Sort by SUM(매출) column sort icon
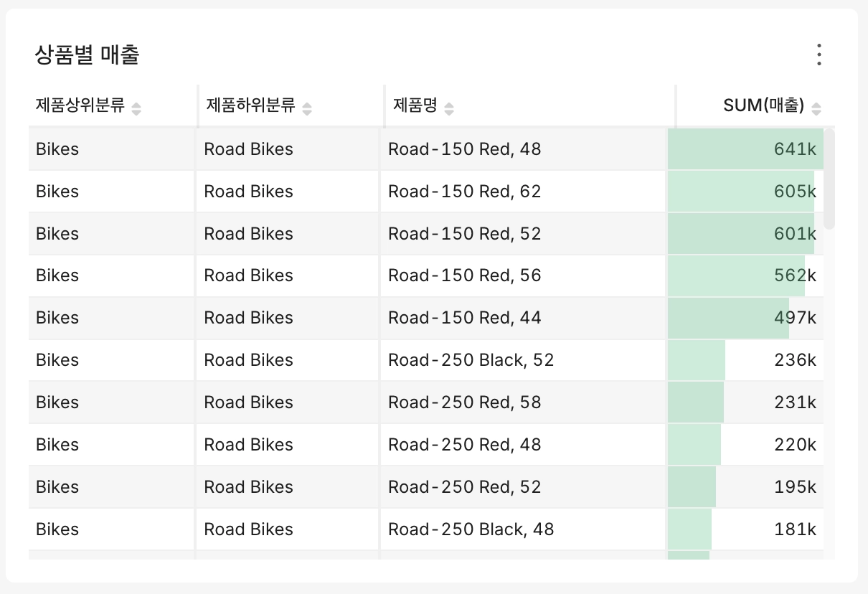The width and height of the screenshot is (868, 594). click(x=816, y=108)
